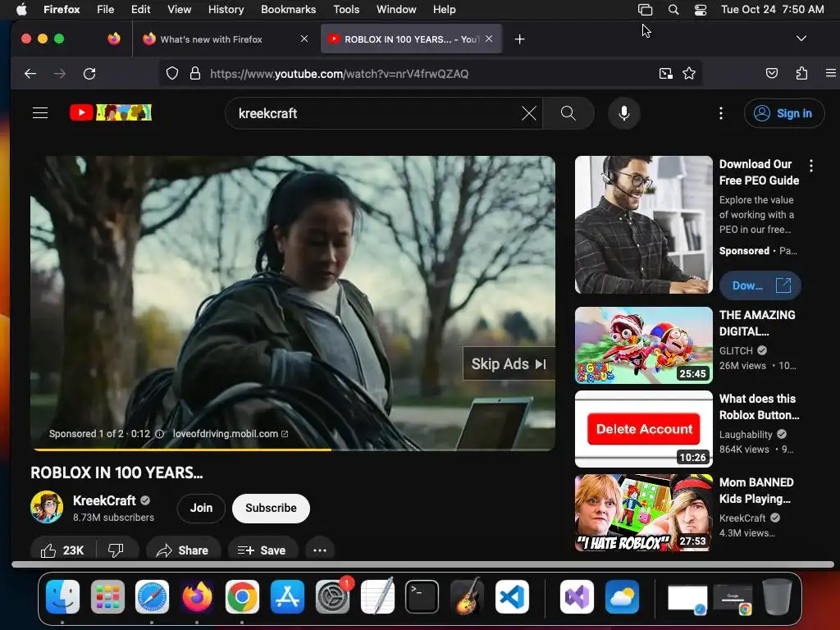Open the KreekCraft channel name link
This screenshot has width=840, height=630.
(x=104, y=500)
